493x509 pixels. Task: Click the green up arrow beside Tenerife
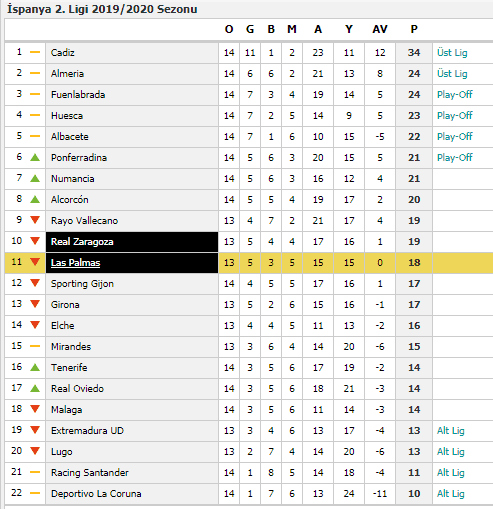35,367
